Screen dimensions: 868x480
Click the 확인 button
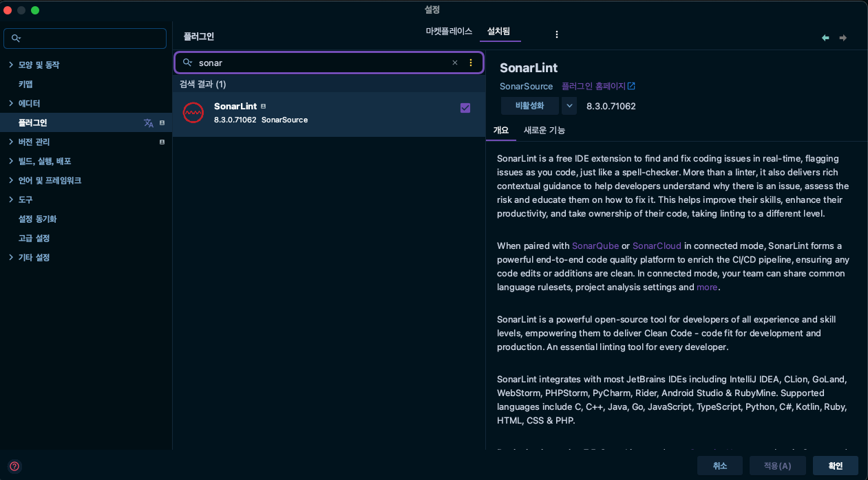(x=835, y=466)
